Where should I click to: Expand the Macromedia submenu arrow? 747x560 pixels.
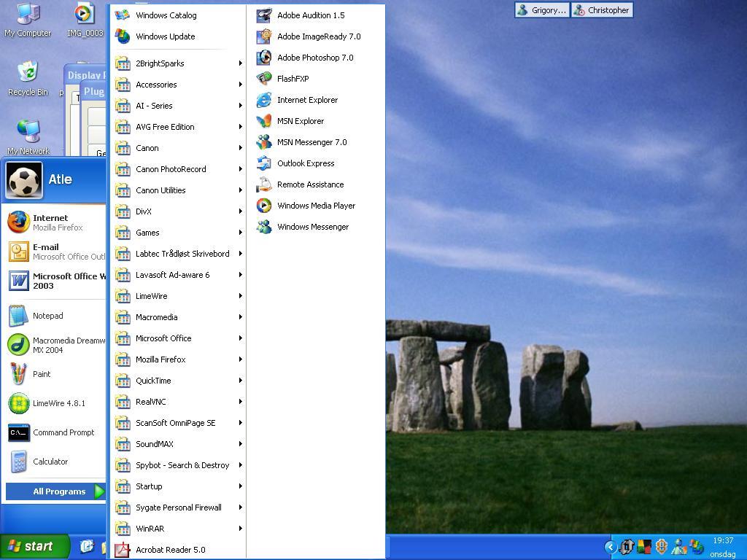(x=241, y=317)
